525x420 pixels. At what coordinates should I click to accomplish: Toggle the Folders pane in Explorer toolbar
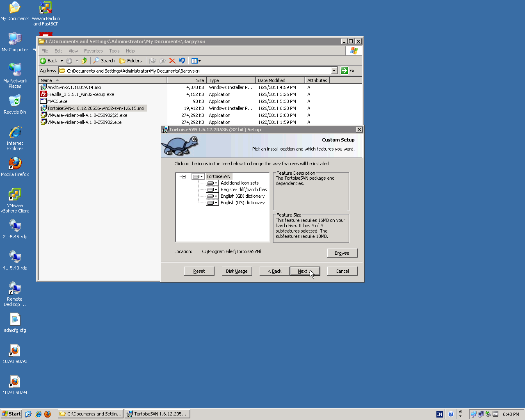click(x=130, y=61)
